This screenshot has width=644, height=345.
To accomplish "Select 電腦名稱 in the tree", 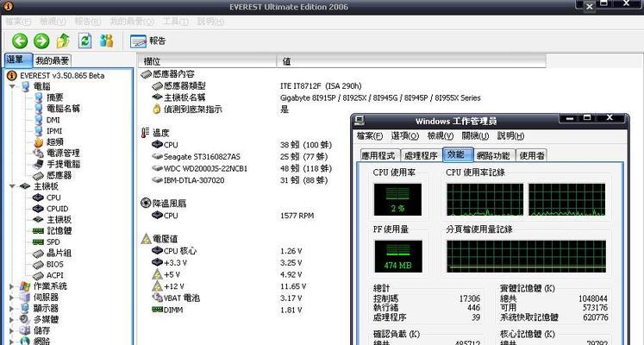I will [x=58, y=109].
